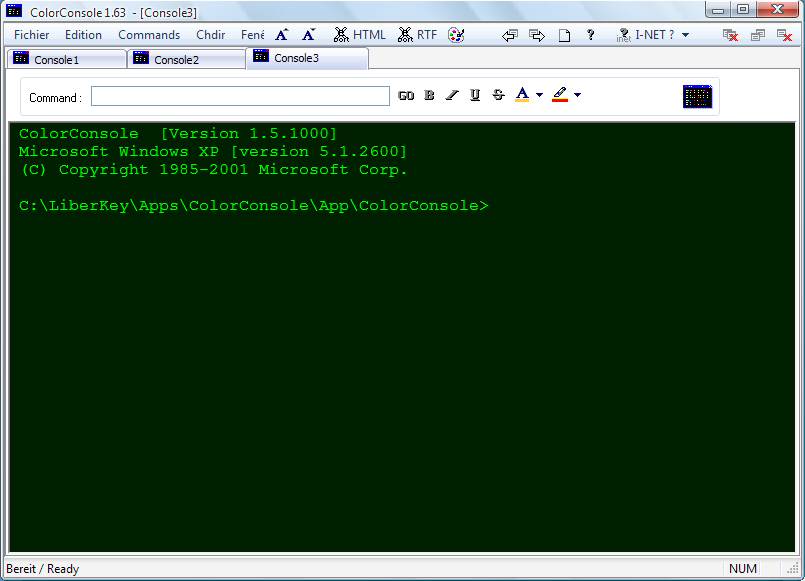Increase the console font size
Image resolution: width=805 pixels, height=581 pixels.
click(281, 35)
